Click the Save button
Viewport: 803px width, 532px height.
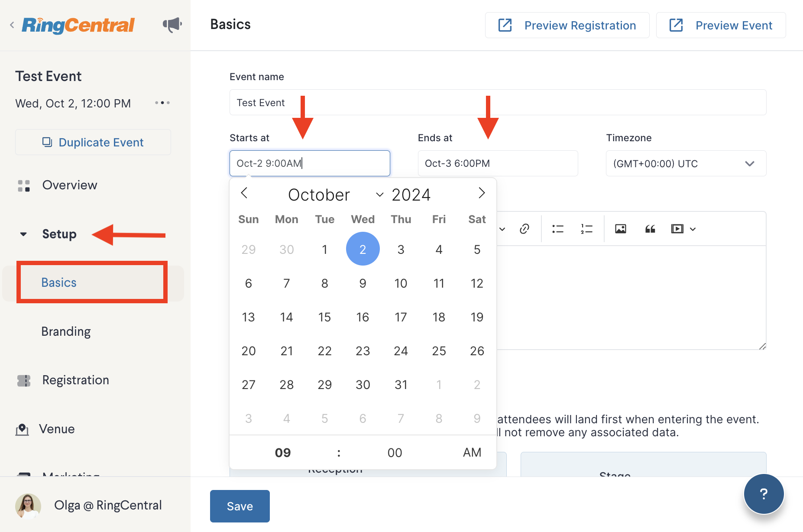pyautogui.click(x=240, y=506)
